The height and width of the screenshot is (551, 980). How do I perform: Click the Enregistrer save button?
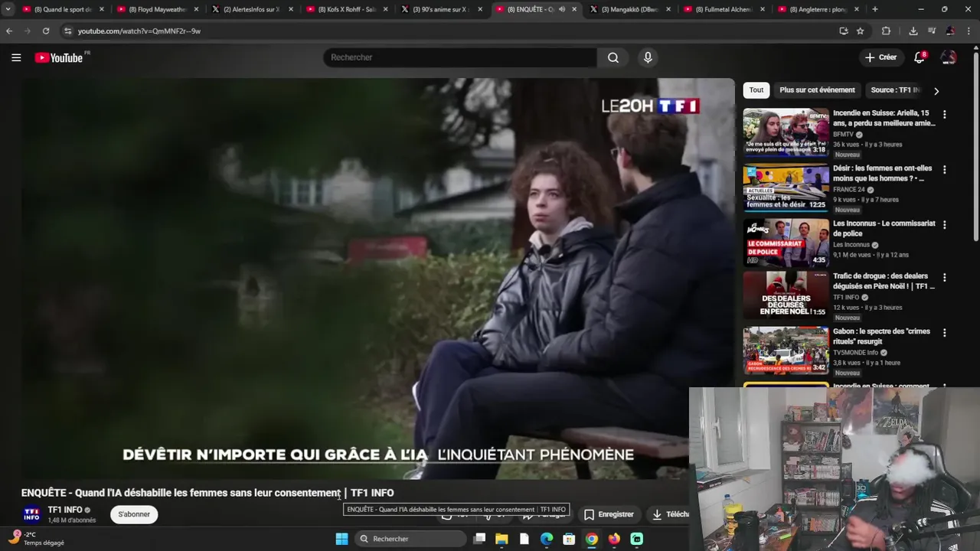coord(609,514)
